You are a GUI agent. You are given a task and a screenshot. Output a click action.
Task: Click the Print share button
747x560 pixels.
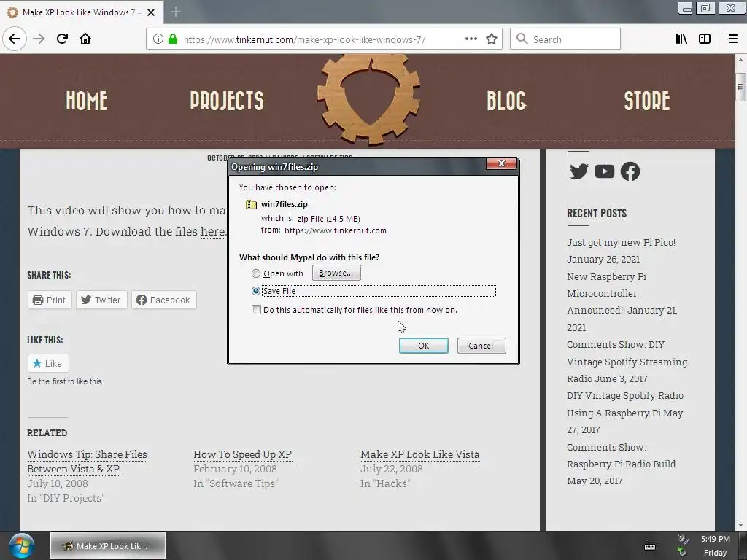[x=50, y=300]
